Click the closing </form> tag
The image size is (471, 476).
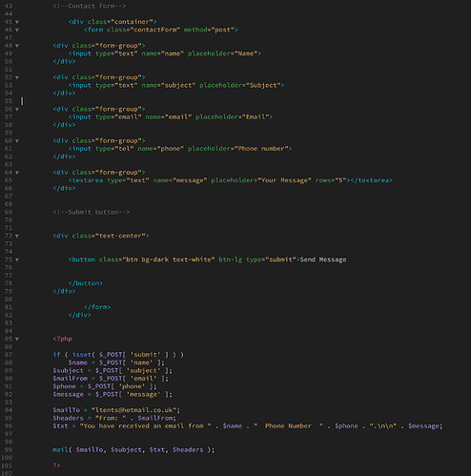[97, 307]
